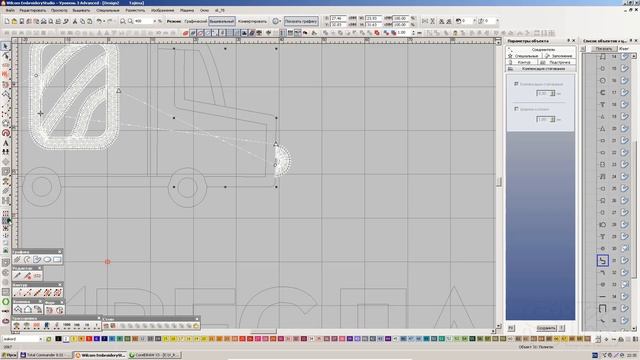Pick the black colour swatch in the palette

point(58,339)
